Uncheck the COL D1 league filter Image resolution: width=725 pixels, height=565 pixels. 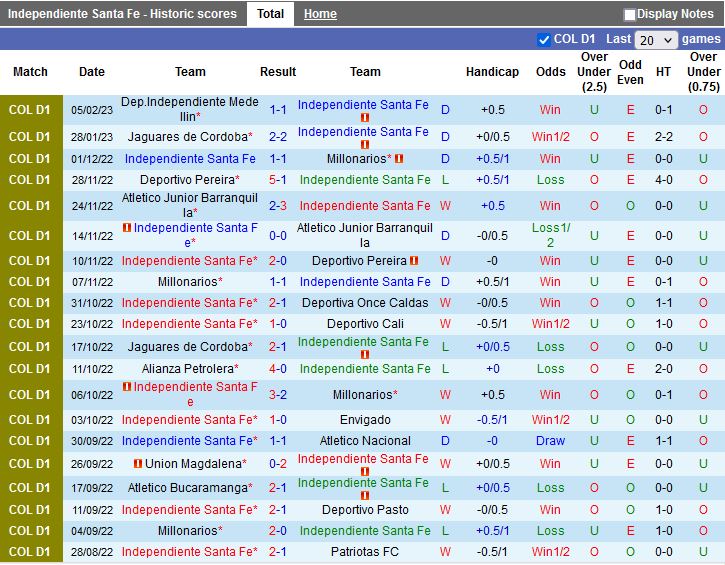tap(544, 39)
